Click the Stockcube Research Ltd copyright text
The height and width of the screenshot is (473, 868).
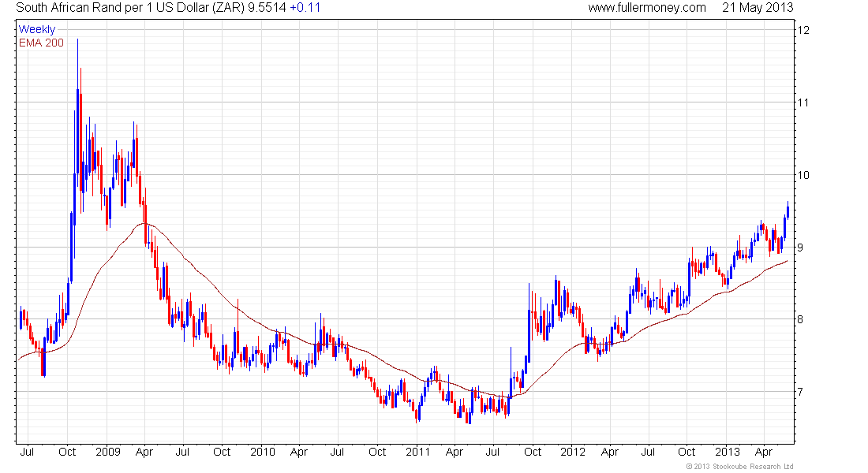(739, 467)
